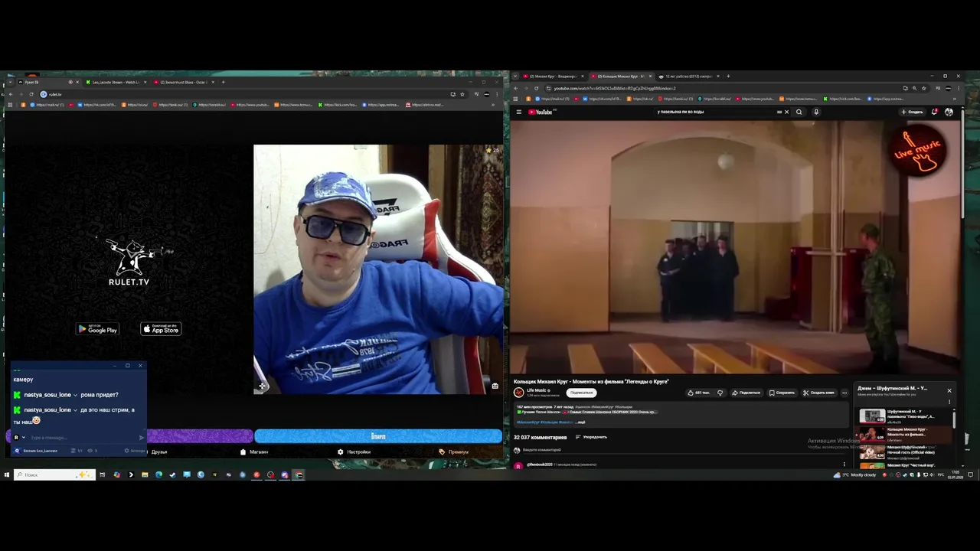Open the YouTube guide hamburger menu
Screen dimensions: 980x551
518,112
